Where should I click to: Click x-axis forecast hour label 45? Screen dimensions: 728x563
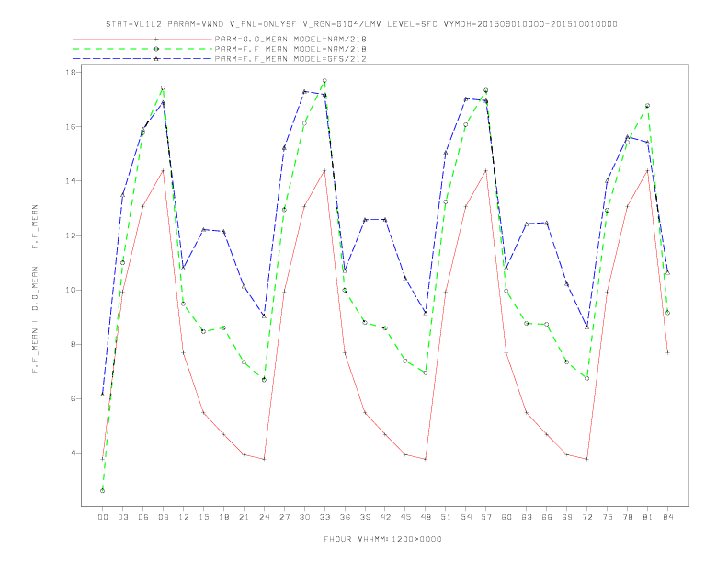pyautogui.click(x=405, y=517)
